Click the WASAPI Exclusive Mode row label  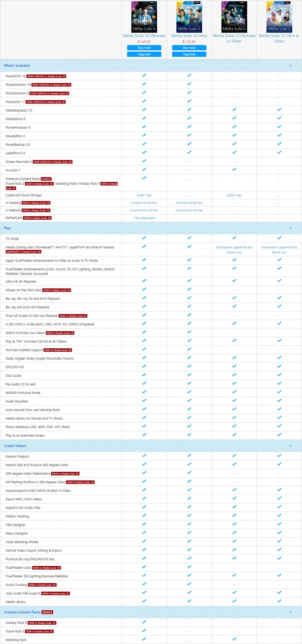(x=23, y=393)
